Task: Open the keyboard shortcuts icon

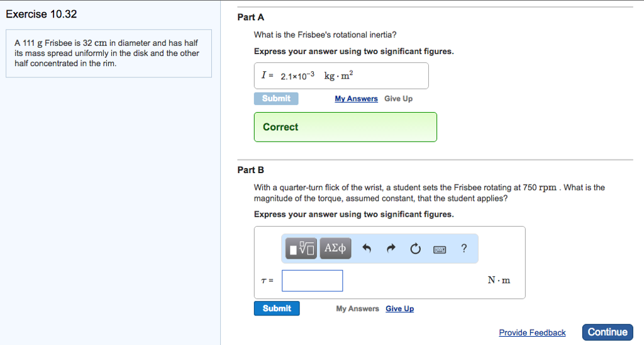Action: point(440,249)
